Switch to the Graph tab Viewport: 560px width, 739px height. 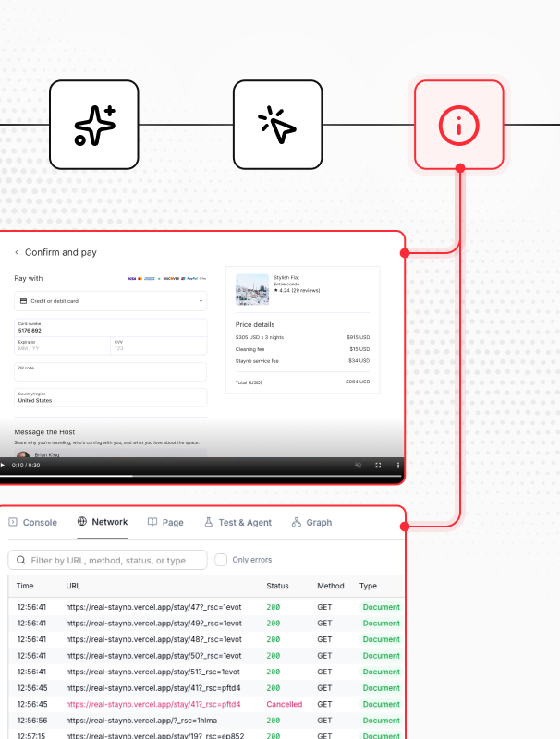pyautogui.click(x=311, y=522)
